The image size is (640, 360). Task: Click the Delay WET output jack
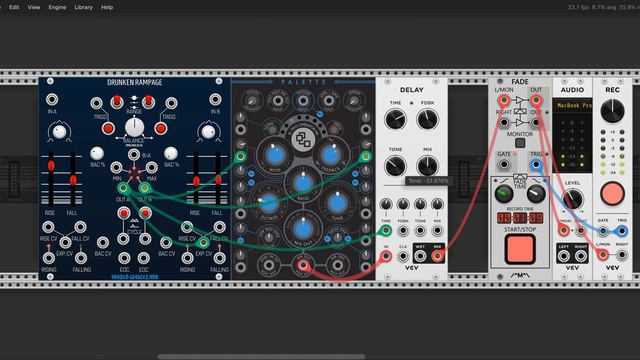[420, 256]
